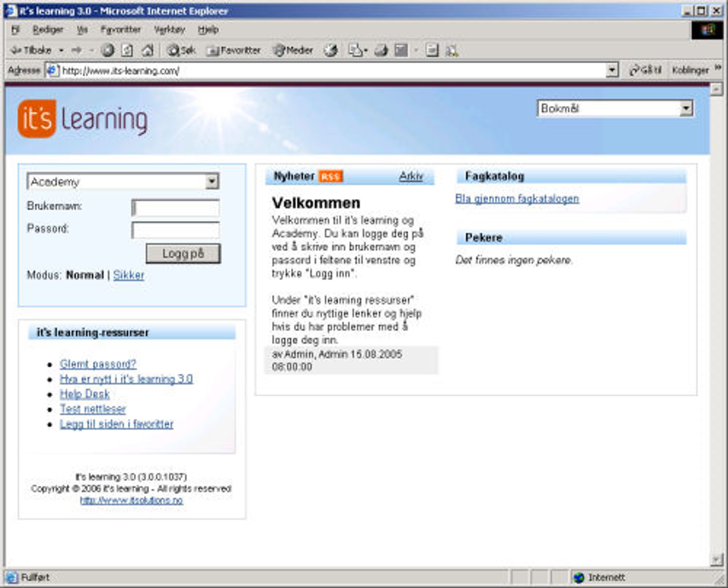Viewport: 728px width, 588px height.
Task: Click the Passord input field
Action: click(x=175, y=230)
